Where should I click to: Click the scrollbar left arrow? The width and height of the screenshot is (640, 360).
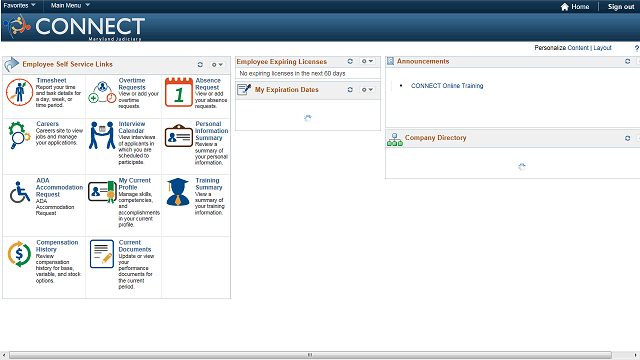[x=4, y=355]
